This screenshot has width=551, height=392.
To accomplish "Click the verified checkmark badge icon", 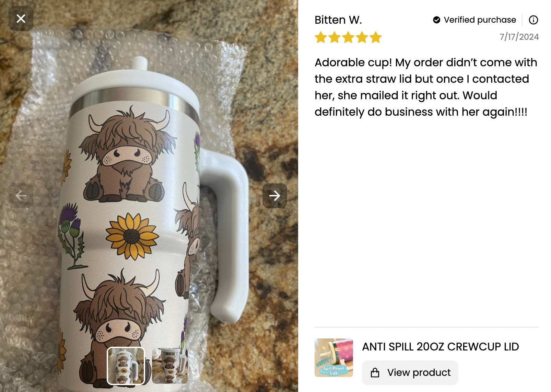I will (x=436, y=20).
